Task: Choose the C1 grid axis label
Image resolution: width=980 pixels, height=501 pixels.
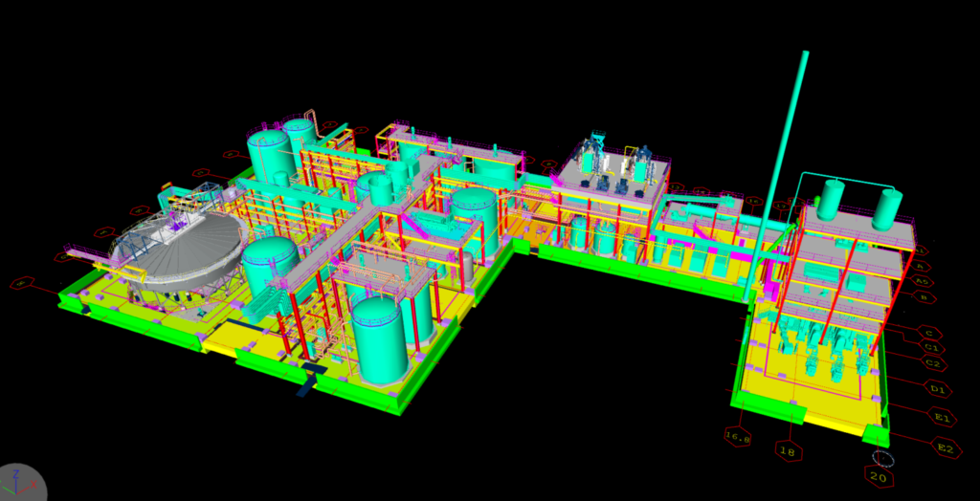Action: [x=932, y=348]
